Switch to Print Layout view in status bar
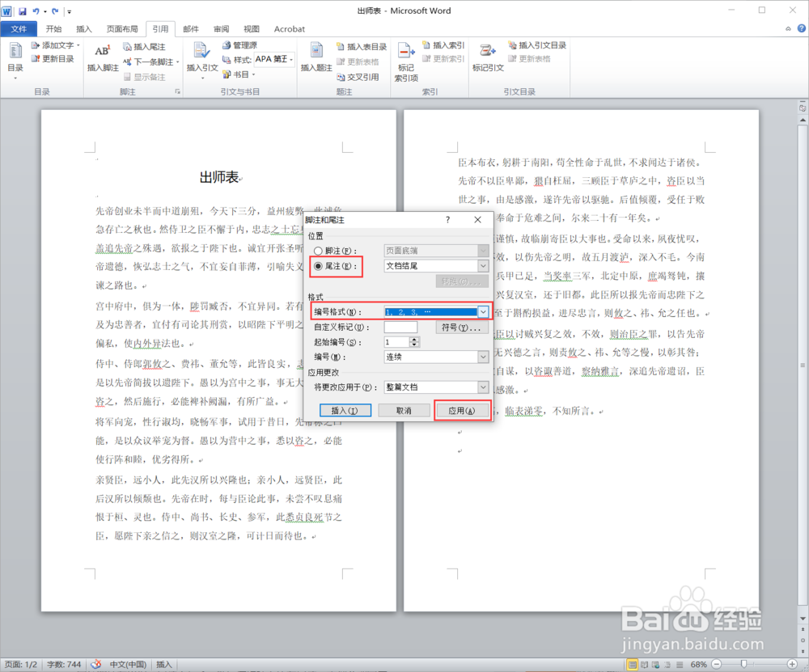 (x=632, y=665)
